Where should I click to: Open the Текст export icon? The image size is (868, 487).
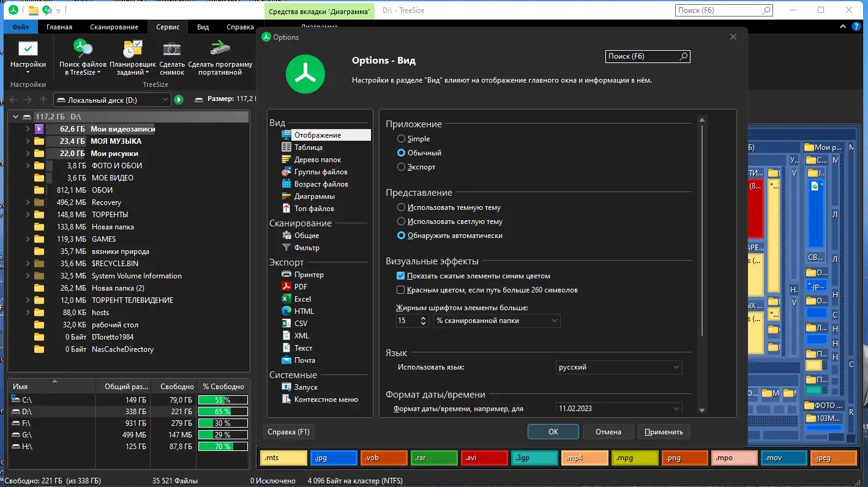tap(286, 348)
